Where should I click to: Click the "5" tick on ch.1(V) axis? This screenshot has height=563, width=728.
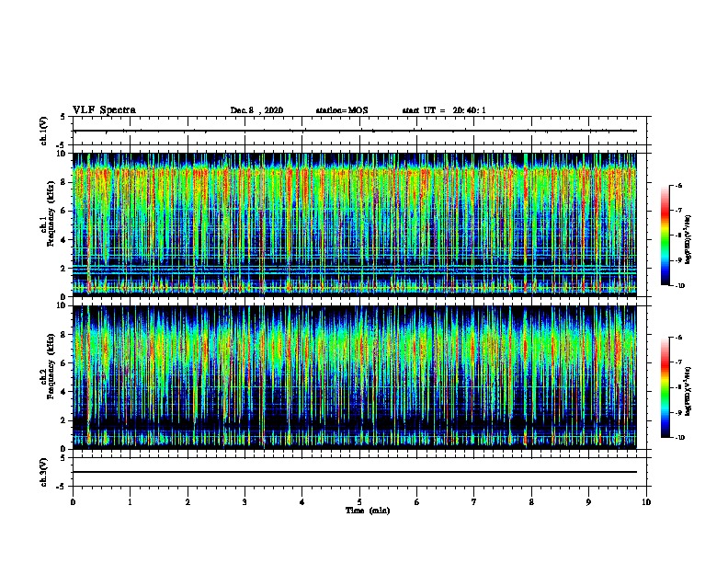click(63, 117)
